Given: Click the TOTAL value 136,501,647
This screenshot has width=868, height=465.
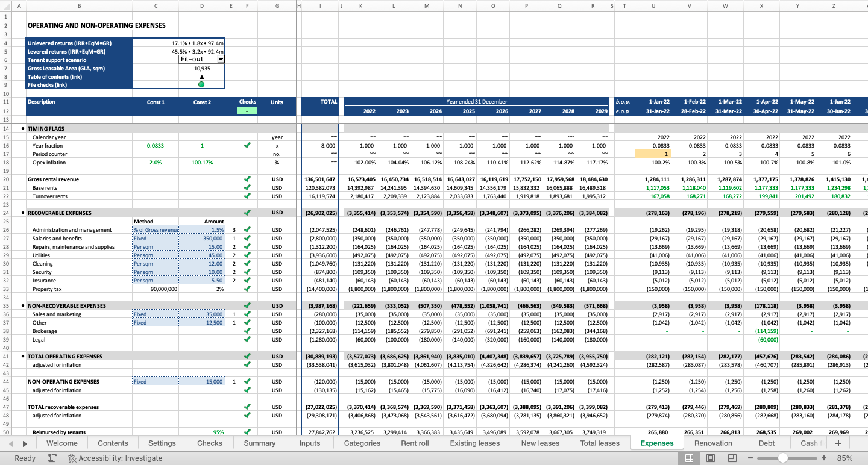Looking at the screenshot, I should tap(319, 179).
